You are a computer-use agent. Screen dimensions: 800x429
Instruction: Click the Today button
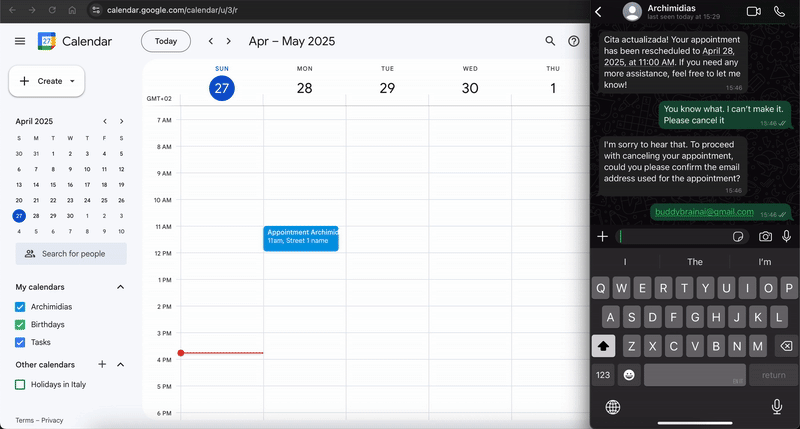click(166, 41)
